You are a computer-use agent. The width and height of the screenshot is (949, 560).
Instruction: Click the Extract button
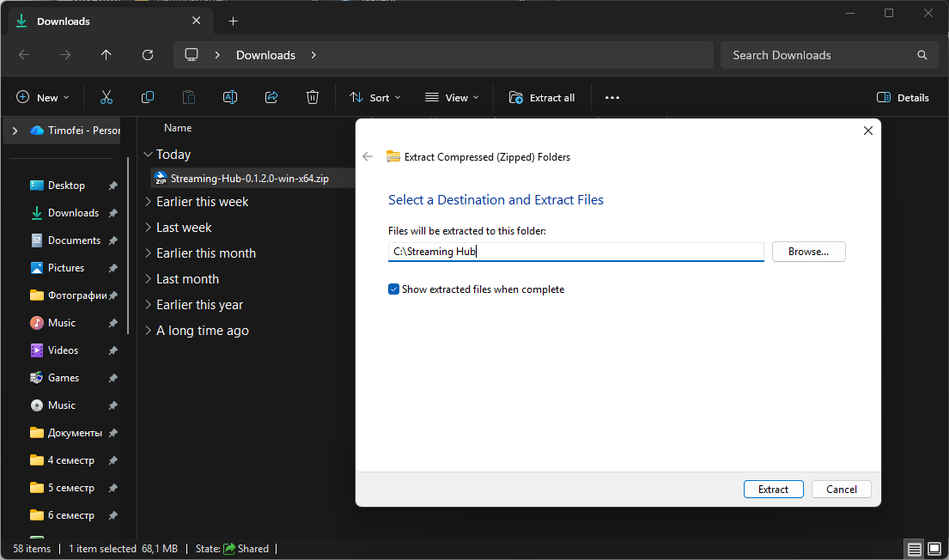[774, 490]
